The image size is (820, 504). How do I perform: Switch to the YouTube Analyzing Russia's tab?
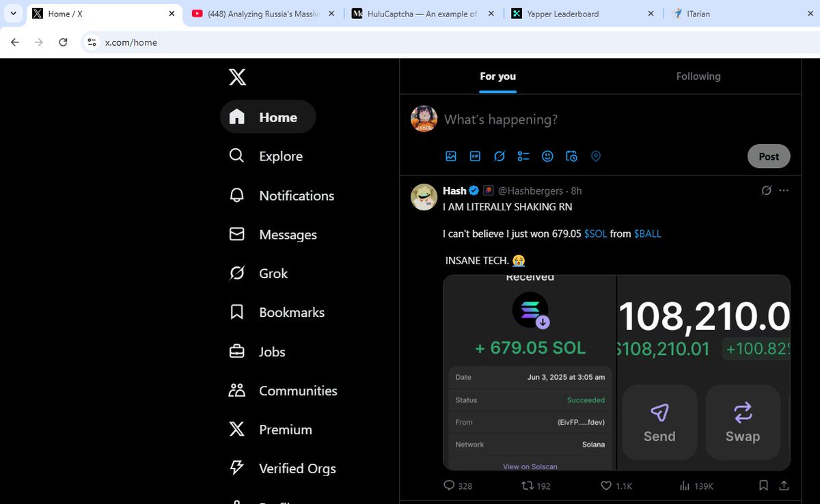coord(263,14)
